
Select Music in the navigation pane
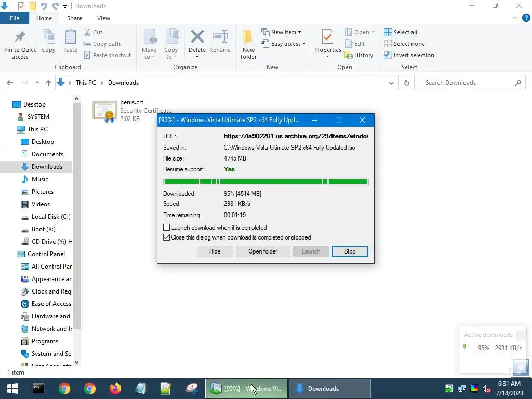[35, 179]
